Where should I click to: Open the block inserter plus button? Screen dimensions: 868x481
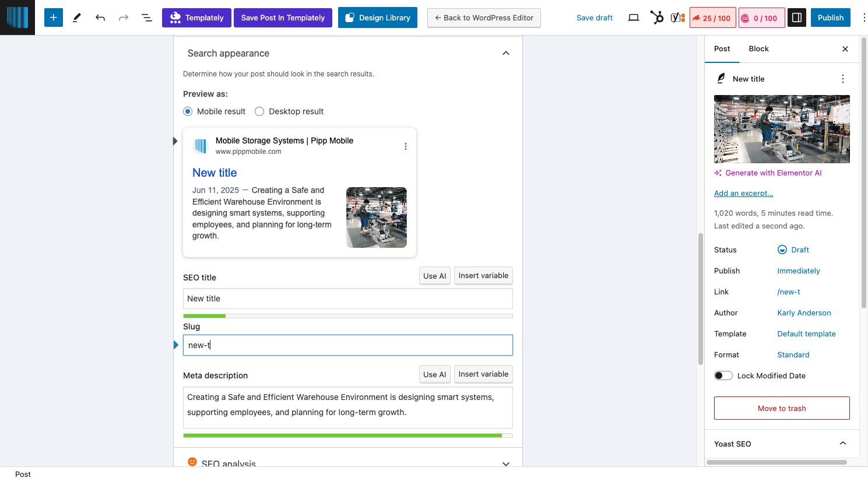pos(54,17)
